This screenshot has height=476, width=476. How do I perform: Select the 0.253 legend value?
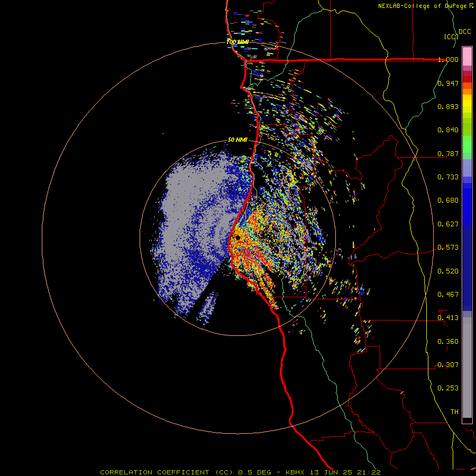(448, 388)
